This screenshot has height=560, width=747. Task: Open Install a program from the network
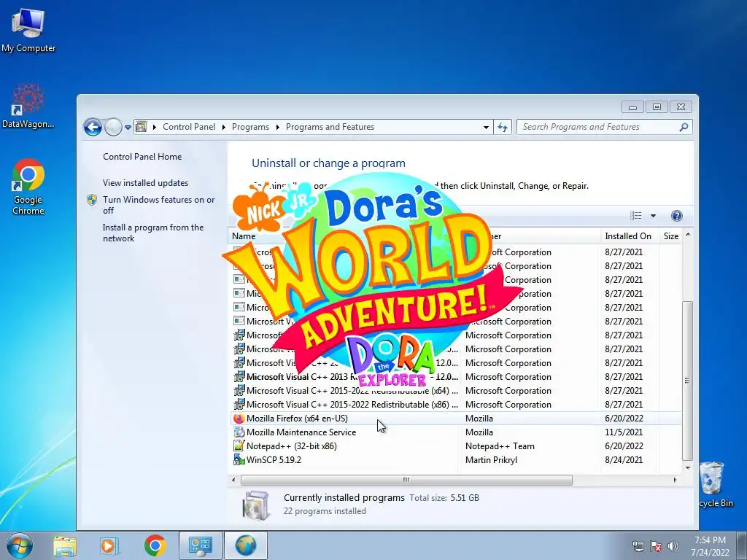coord(153,233)
